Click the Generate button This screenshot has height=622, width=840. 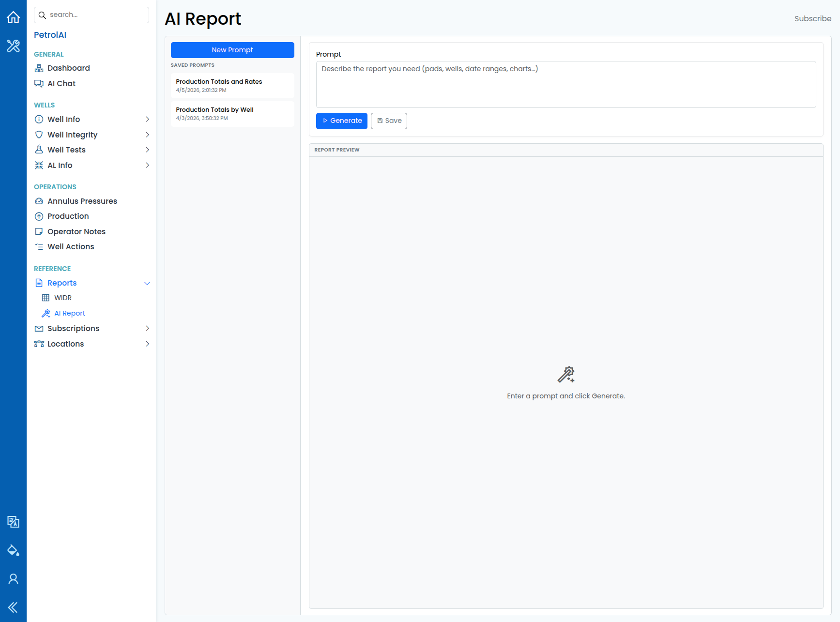342,121
